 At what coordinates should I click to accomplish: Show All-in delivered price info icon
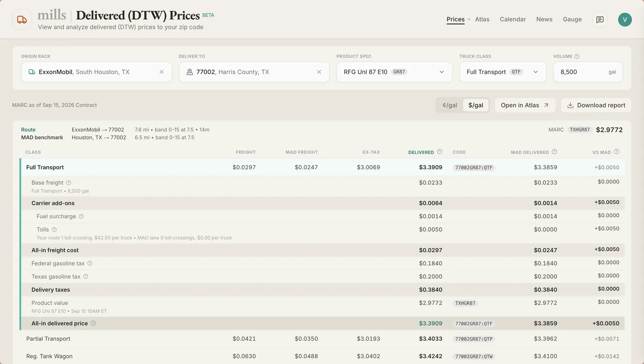click(93, 323)
